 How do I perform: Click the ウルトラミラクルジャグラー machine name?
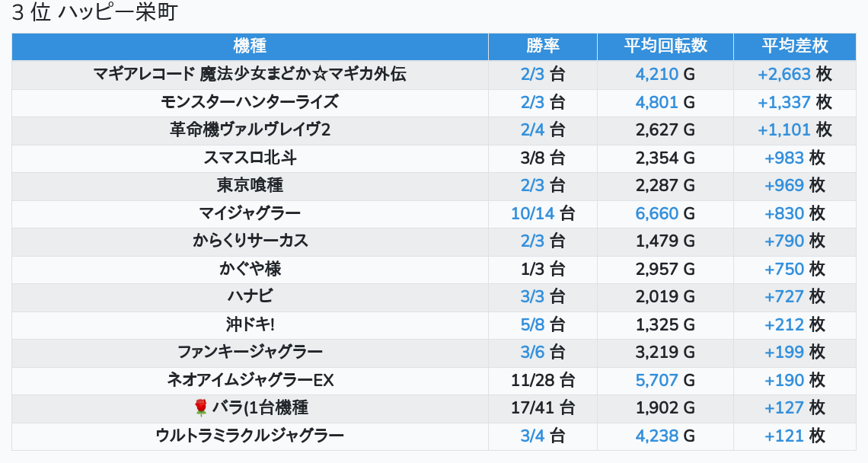pyautogui.click(x=250, y=436)
